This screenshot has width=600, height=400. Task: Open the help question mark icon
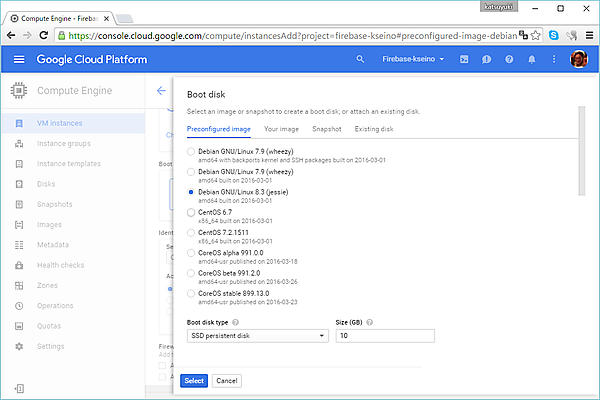509,60
